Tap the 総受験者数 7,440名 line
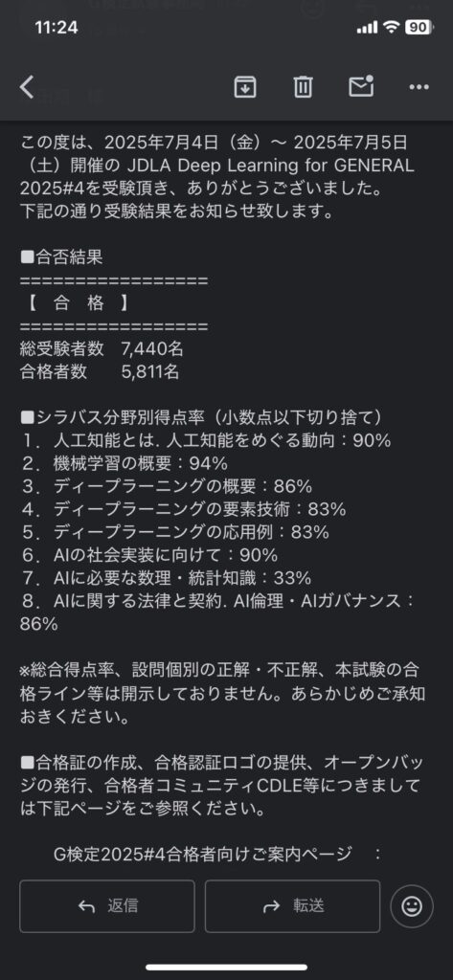This screenshot has width=453, height=980. coord(102,348)
